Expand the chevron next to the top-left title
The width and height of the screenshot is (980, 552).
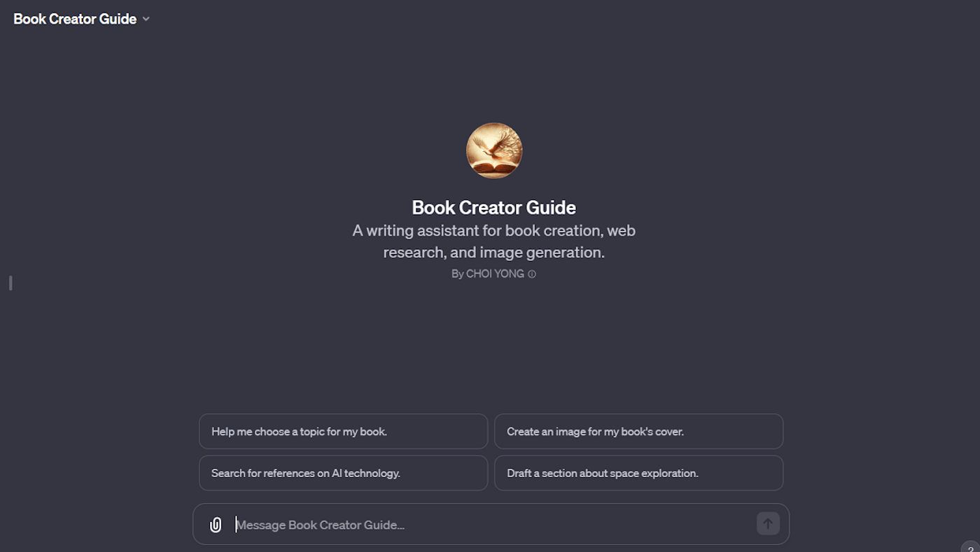[146, 19]
